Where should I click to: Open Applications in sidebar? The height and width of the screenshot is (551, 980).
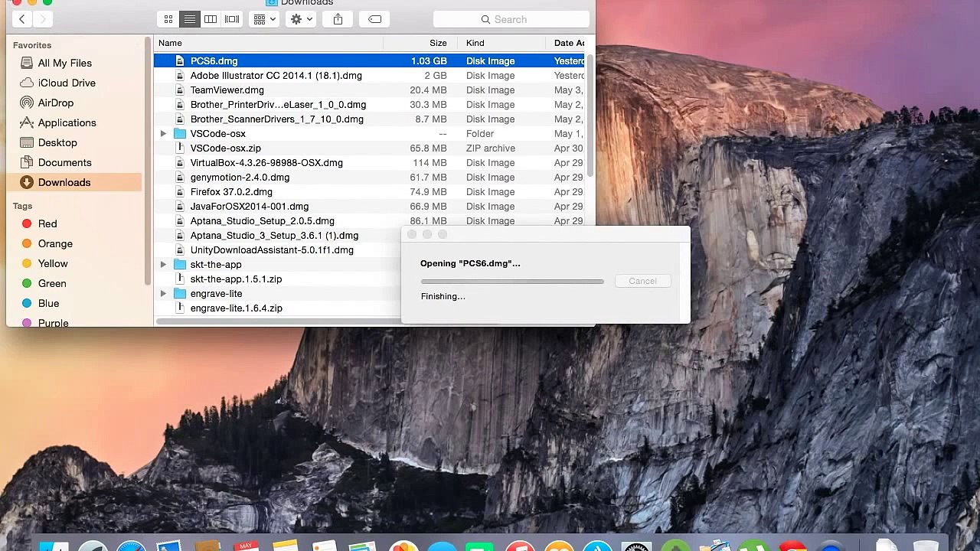[67, 122]
